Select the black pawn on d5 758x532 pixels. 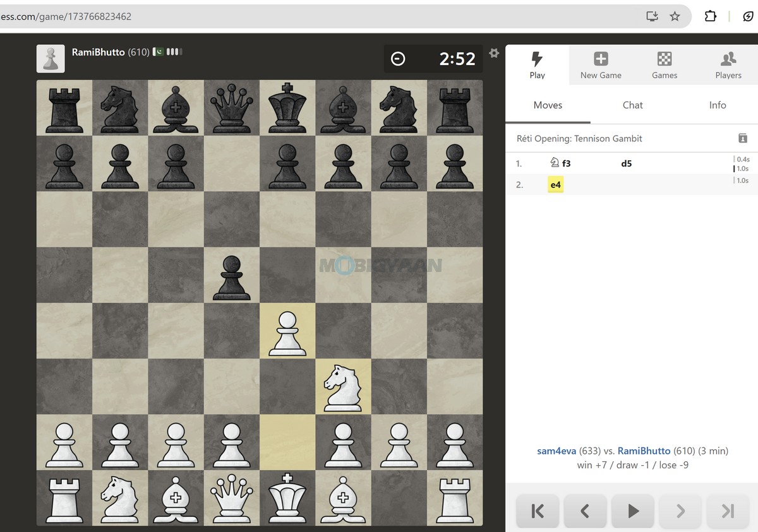[232, 275]
